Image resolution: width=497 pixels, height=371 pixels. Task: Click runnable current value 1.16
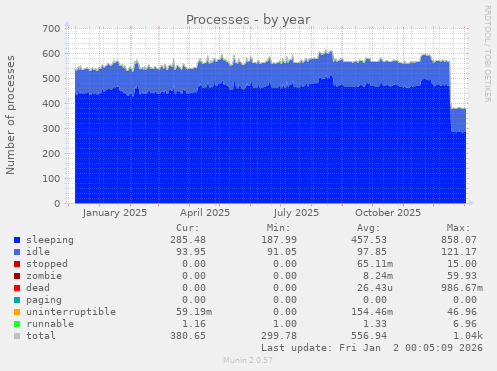click(x=194, y=324)
